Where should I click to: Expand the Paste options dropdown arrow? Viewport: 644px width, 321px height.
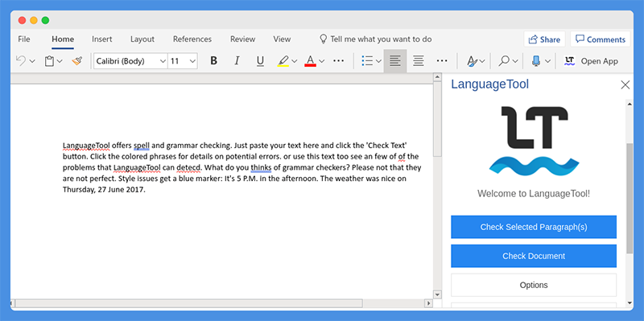tap(60, 62)
